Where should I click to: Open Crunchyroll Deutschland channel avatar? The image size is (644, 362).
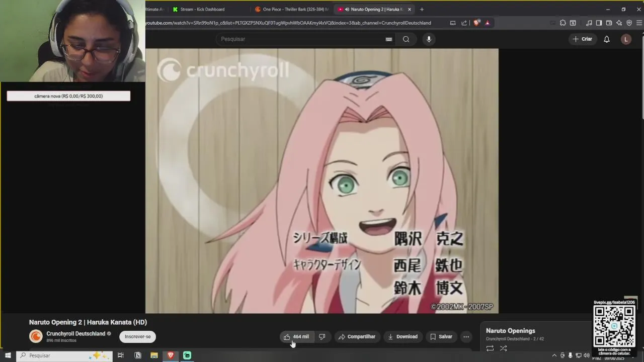tap(36, 336)
